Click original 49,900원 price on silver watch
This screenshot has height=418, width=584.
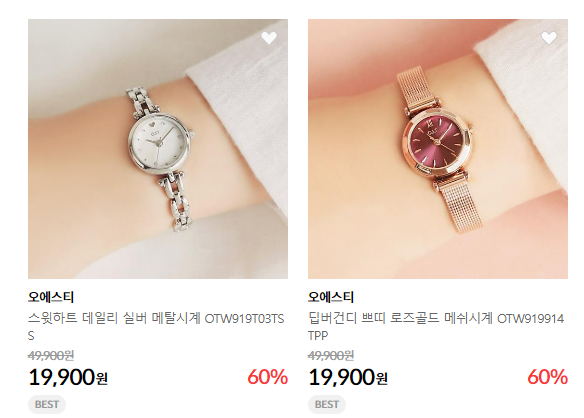pos(51,355)
